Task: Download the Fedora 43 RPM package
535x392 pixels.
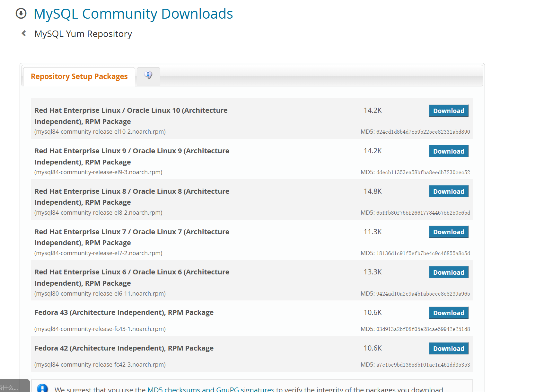Action: 449,313
